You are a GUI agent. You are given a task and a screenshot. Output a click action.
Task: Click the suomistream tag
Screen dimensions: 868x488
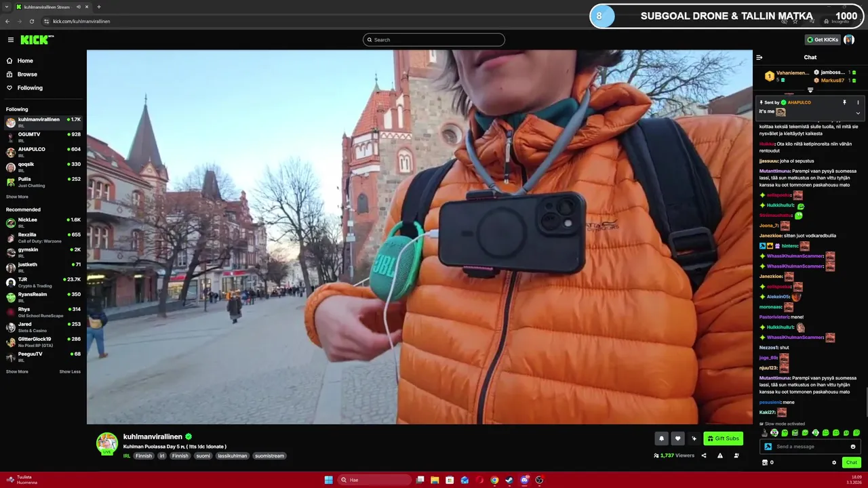click(270, 456)
